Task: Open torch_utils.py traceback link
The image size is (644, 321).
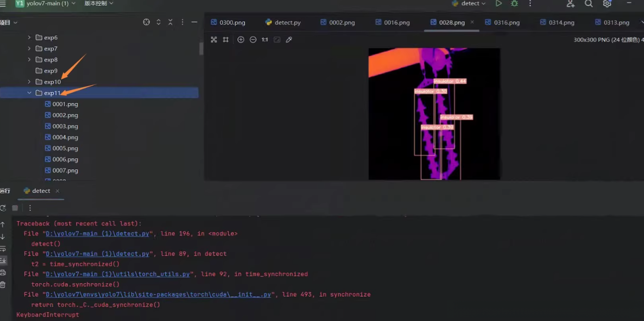Action: pos(118,274)
